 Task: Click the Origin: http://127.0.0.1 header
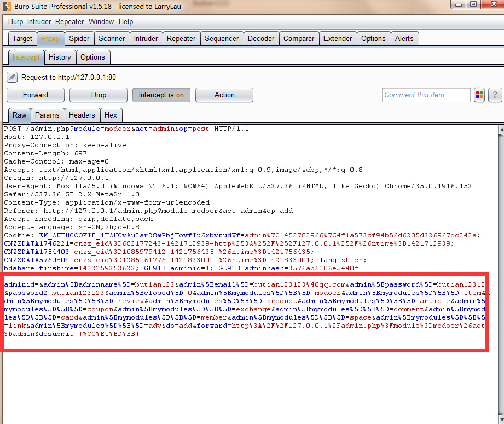click(56, 178)
